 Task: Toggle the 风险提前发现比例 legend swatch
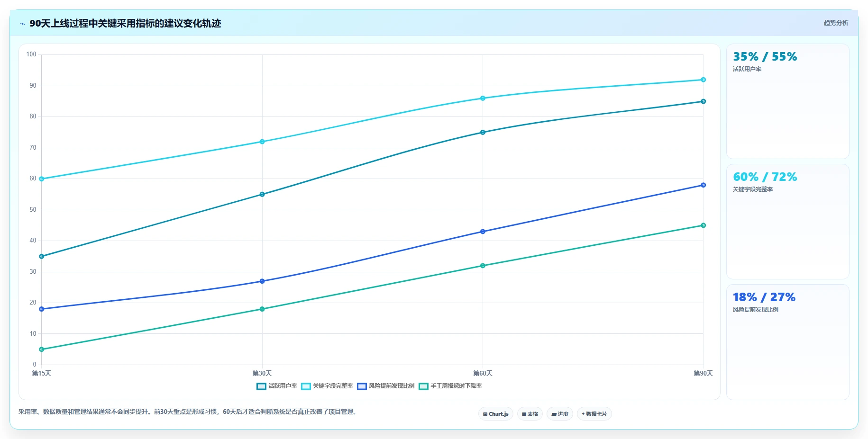362,386
